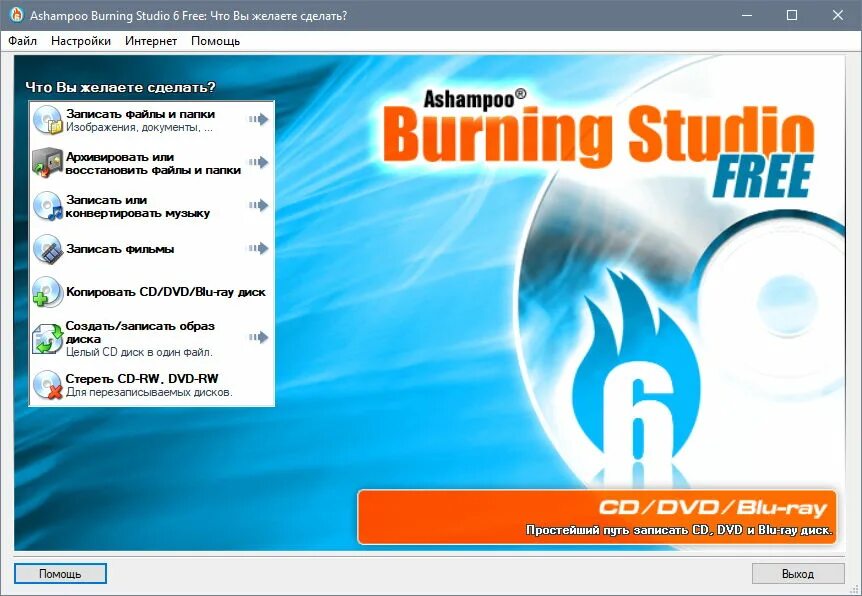Open the Файл menu
The image size is (862, 596).
[x=24, y=41]
